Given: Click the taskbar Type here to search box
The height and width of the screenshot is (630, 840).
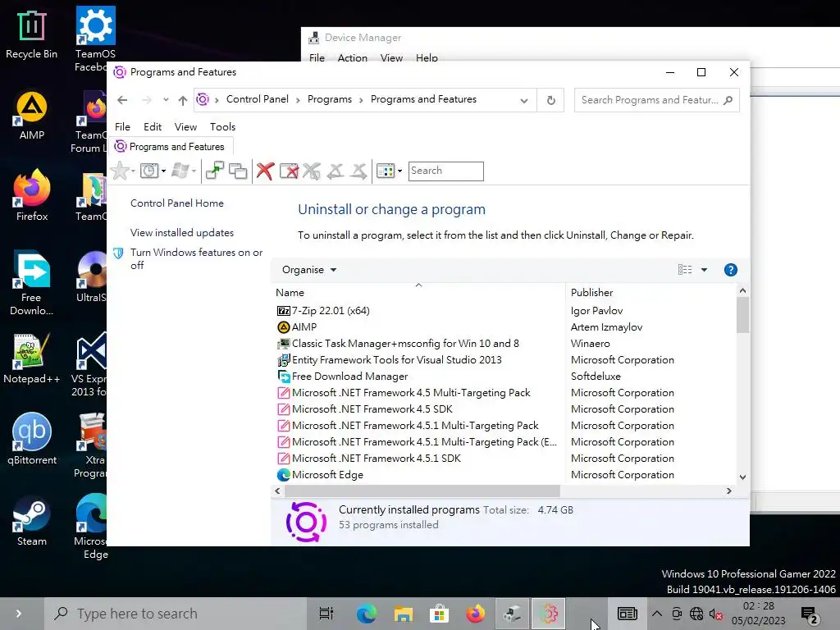Looking at the screenshot, I should (176, 614).
